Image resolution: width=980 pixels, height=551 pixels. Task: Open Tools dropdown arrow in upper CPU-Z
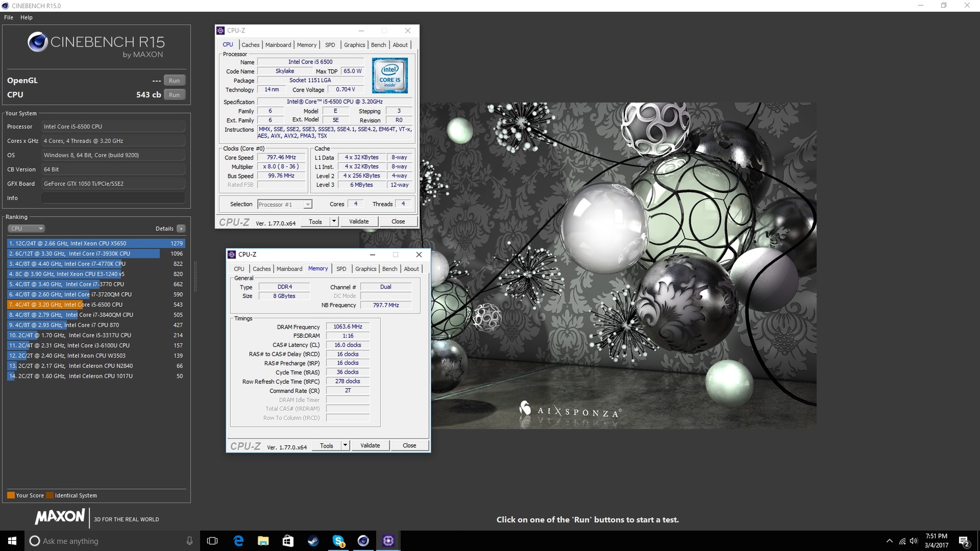tap(334, 221)
